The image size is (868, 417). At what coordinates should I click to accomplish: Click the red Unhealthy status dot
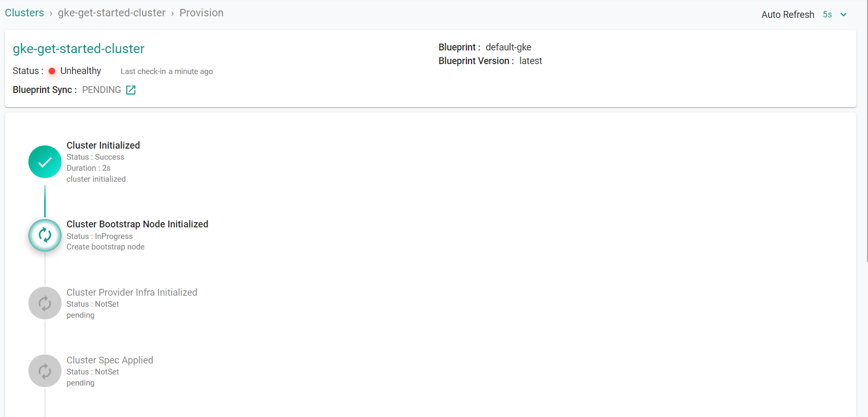pyautogui.click(x=52, y=71)
